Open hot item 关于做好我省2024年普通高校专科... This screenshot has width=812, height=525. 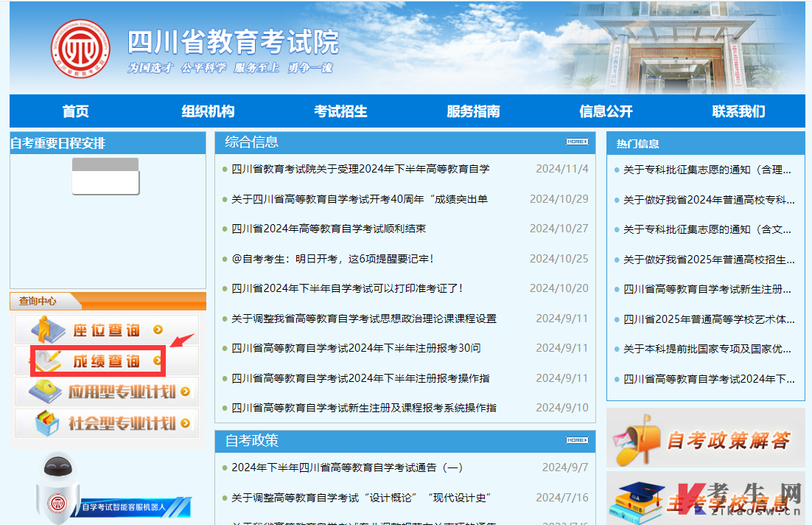point(708,200)
